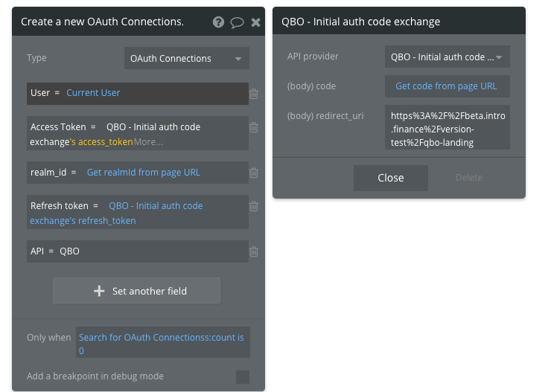Viewport: 551px width, 392px height.
Task: Close the Create a new OAuth Connections panel
Action: pyautogui.click(x=256, y=22)
